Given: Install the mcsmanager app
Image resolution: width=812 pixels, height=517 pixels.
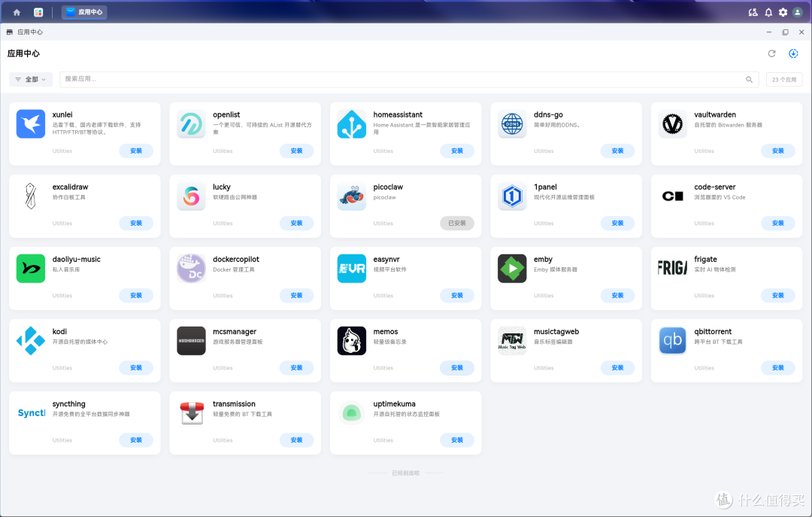Looking at the screenshot, I should tap(297, 368).
